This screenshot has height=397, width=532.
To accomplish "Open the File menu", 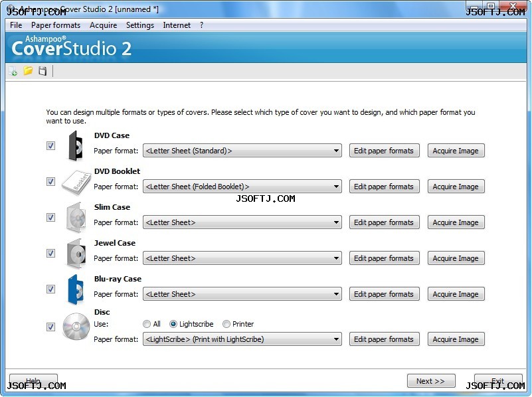I will point(16,25).
